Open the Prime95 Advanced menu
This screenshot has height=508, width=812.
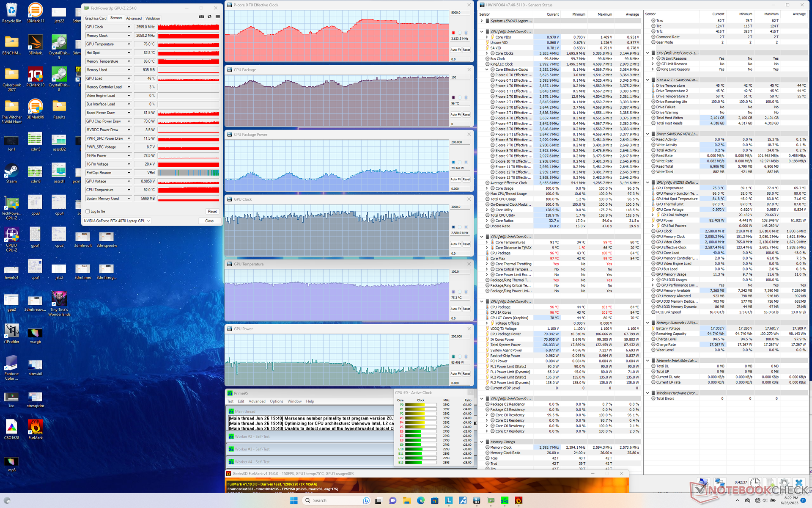[x=257, y=401]
